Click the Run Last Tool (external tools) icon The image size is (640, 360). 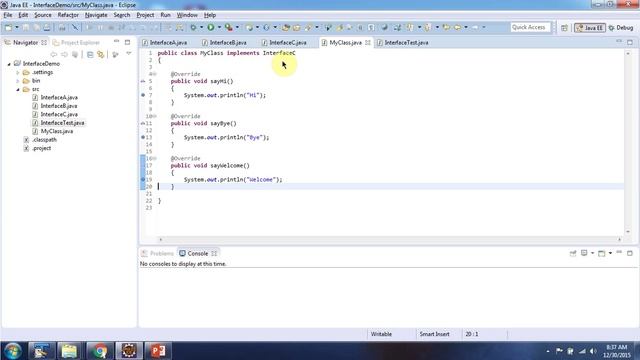coord(229,27)
